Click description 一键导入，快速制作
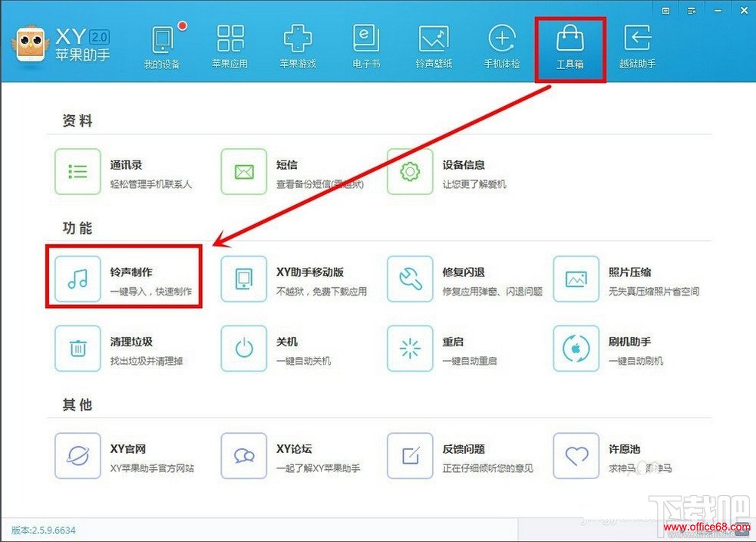 tap(151, 291)
